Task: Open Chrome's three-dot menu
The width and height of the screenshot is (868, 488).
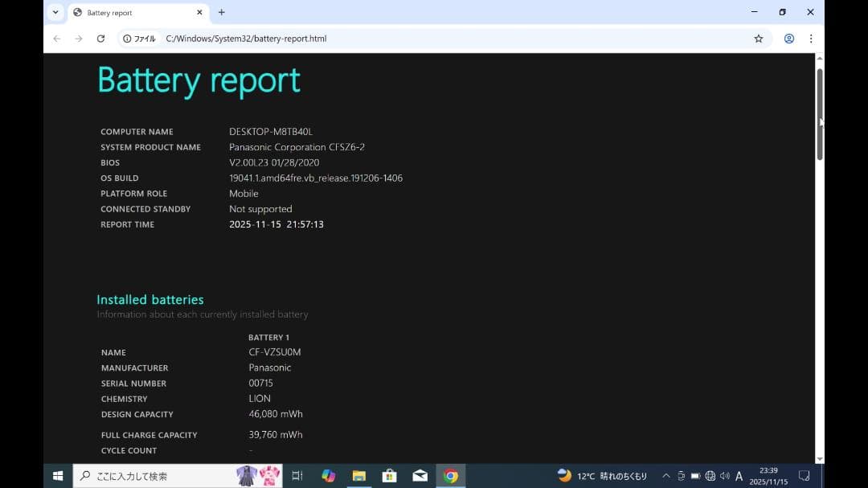Action: point(810,39)
